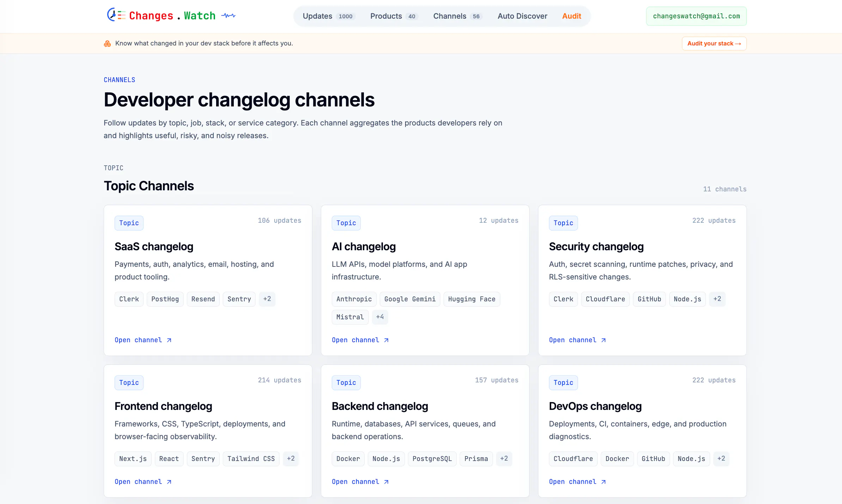The width and height of the screenshot is (842, 504).
Task: Open channel link for Security changelog
Action: 578,340
